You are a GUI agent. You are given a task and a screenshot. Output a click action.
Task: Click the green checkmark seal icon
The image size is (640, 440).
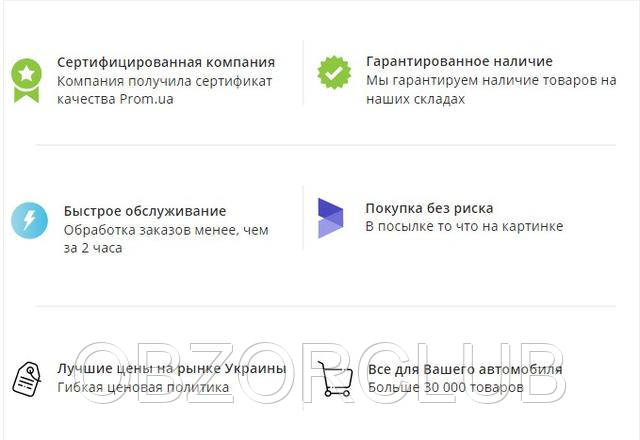[x=334, y=73]
